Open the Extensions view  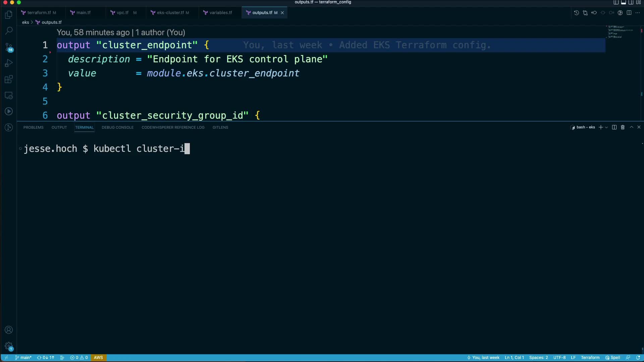tap(9, 79)
